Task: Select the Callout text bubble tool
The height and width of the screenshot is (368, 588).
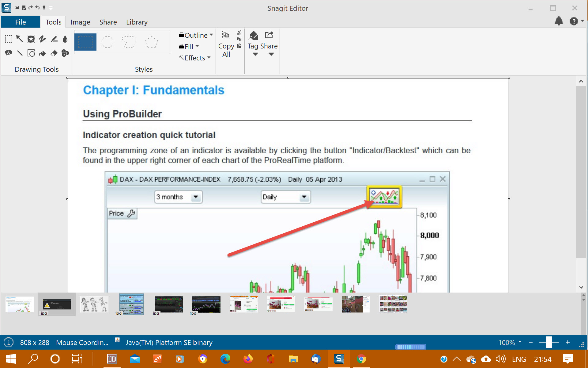Action: (x=9, y=53)
